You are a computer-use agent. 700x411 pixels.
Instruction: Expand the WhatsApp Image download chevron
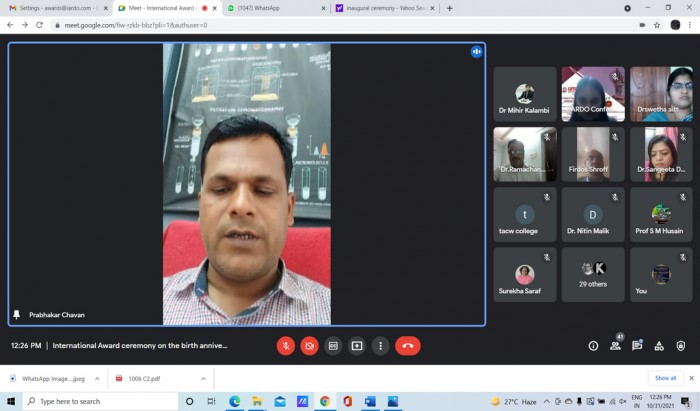tap(97, 378)
